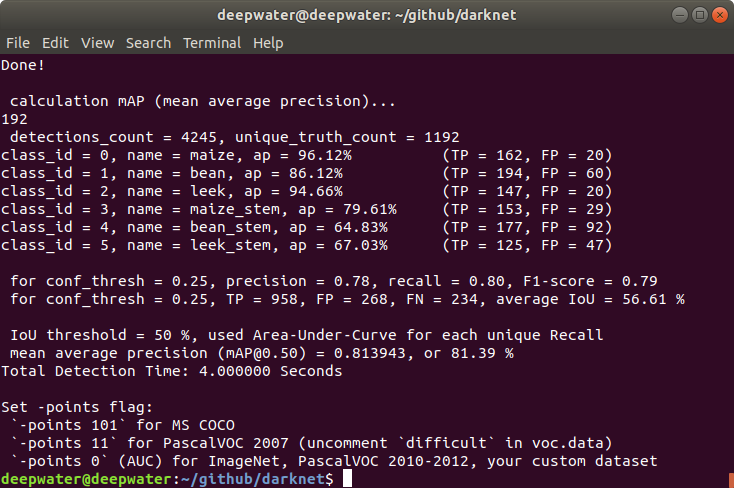This screenshot has width=734, height=488.
Task: Click 'detections_count = 4245' text
Action: [113, 137]
